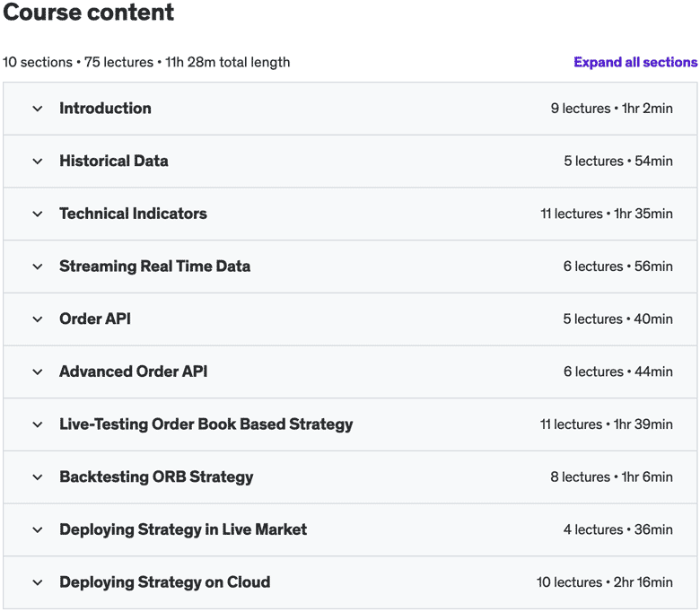Expand the Deploying Strategy on Cloud chevron
The height and width of the screenshot is (612, 700).
coord(38,582)
